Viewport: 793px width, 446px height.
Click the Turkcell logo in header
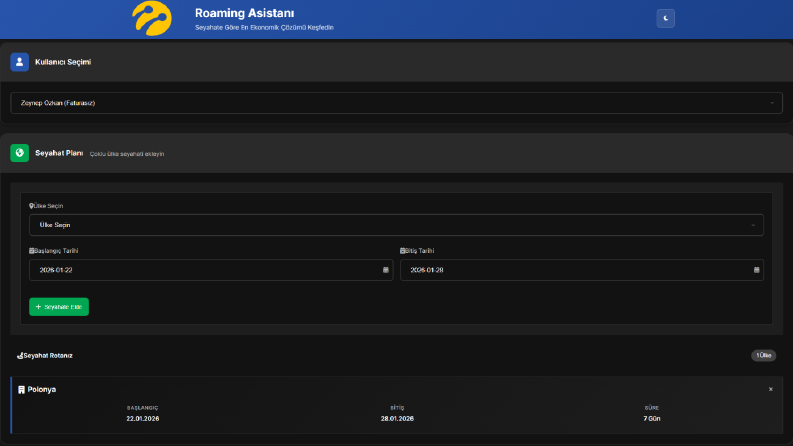pyautogui.click(x=152, y=19)
